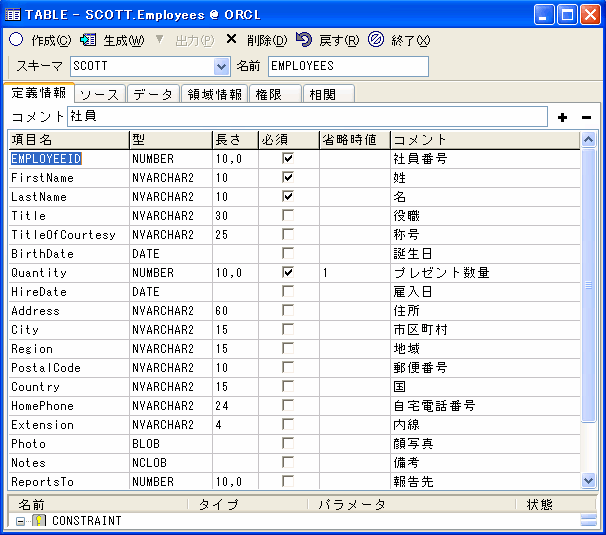Check 必須 for HireDate row

[x=288, y=291]
